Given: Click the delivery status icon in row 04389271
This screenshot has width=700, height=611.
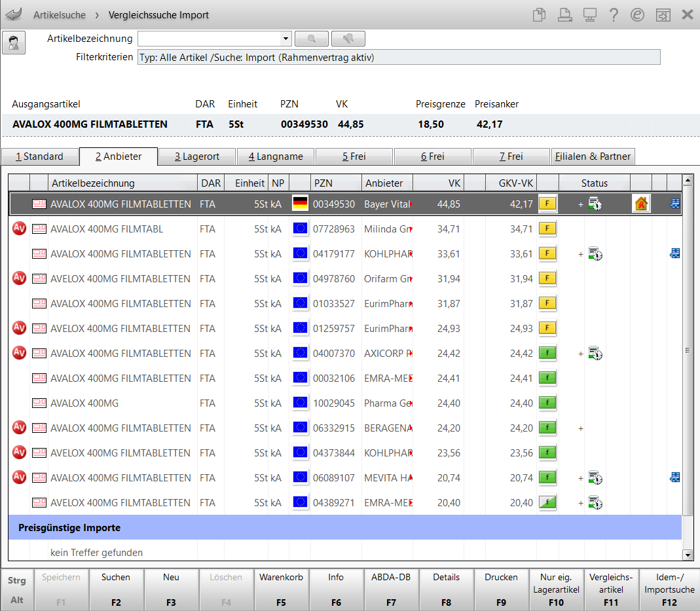Looking at the screenshot, I should [595, 503].
